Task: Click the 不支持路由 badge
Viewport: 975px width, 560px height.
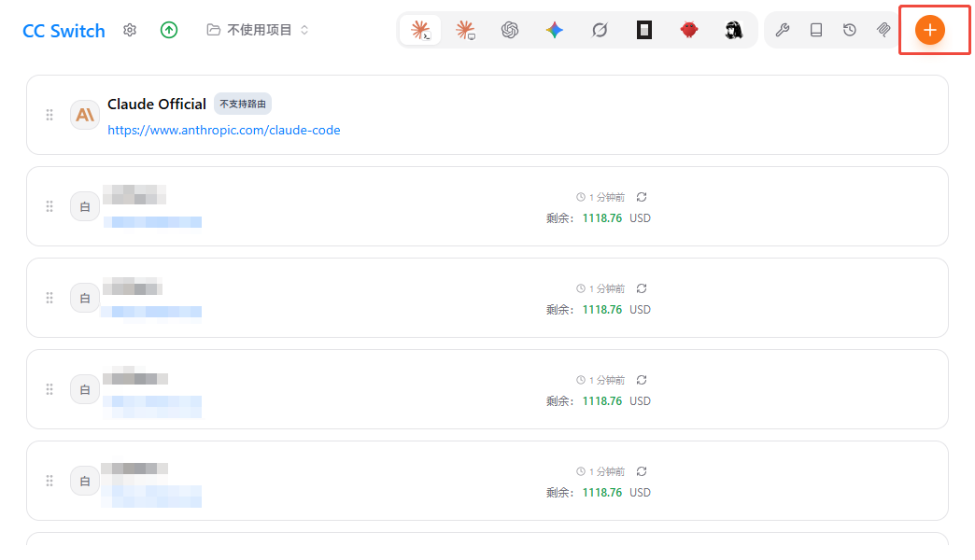Action: 243,104
